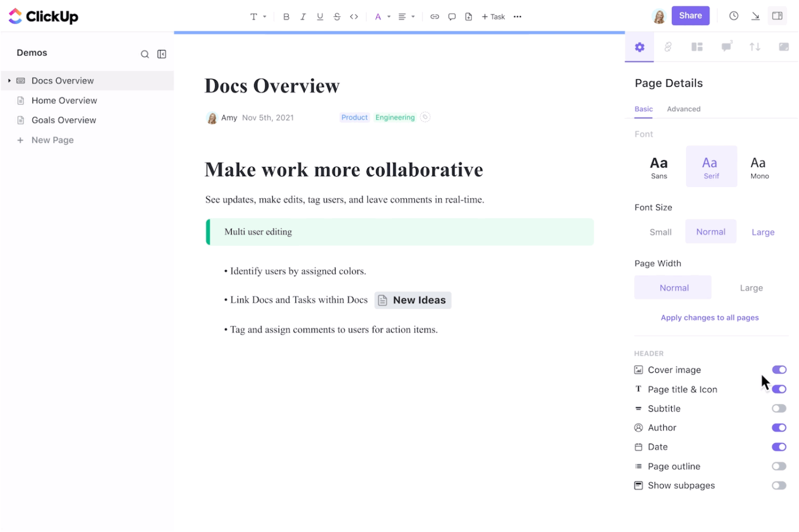Open text style dropdown in toolbar
799x532 pixels.
coord(258,17)
